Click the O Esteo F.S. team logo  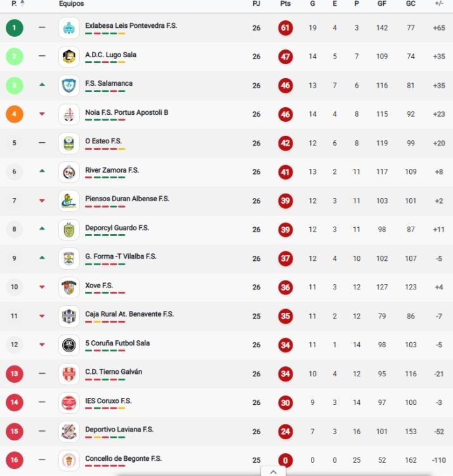(69, 143)
